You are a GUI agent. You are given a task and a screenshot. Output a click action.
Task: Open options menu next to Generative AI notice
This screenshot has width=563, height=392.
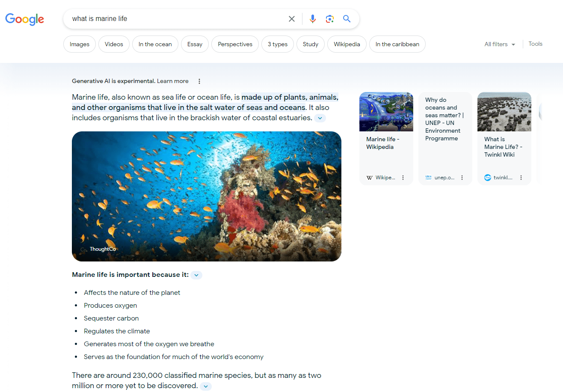tap(199, 81)
